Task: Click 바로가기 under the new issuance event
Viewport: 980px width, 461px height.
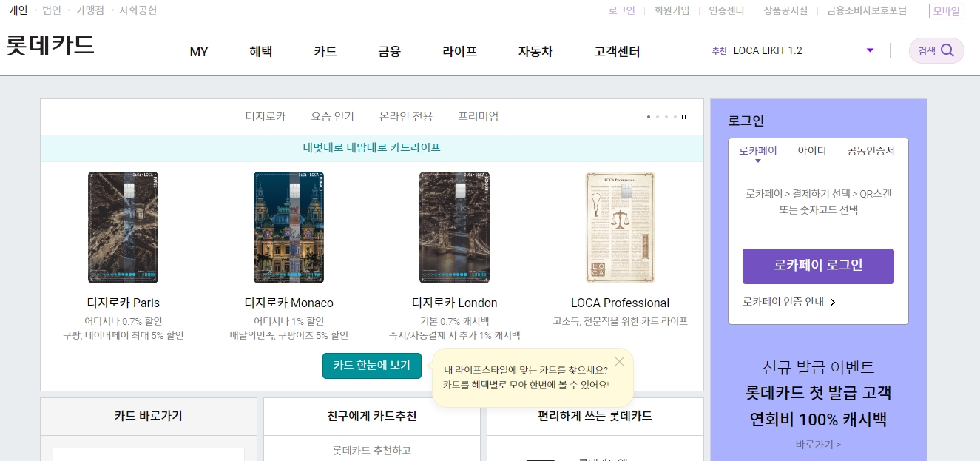Action: point(818,445)
